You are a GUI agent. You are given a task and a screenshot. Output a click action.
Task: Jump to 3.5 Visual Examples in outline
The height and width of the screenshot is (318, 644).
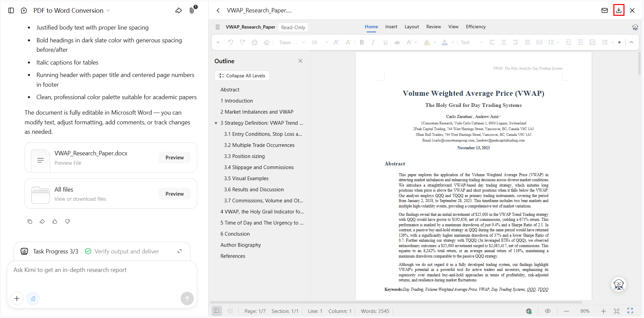click(x=246, y=178)
